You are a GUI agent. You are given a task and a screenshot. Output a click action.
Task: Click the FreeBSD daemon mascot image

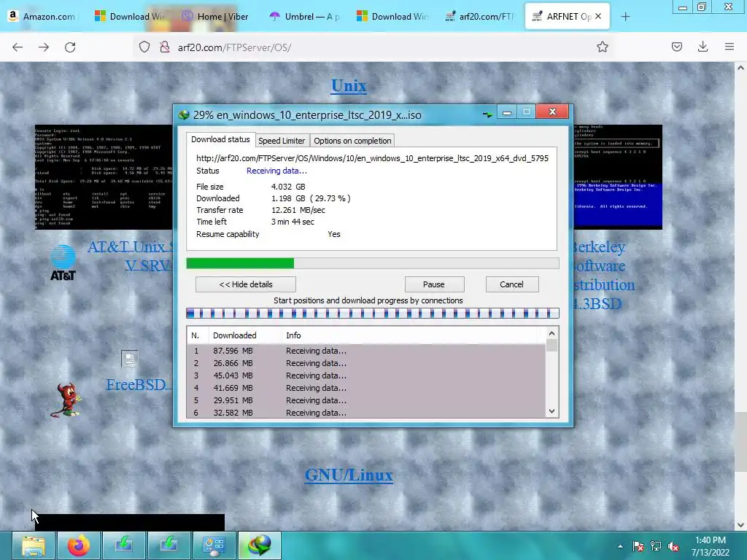click(x=66, y=400)
